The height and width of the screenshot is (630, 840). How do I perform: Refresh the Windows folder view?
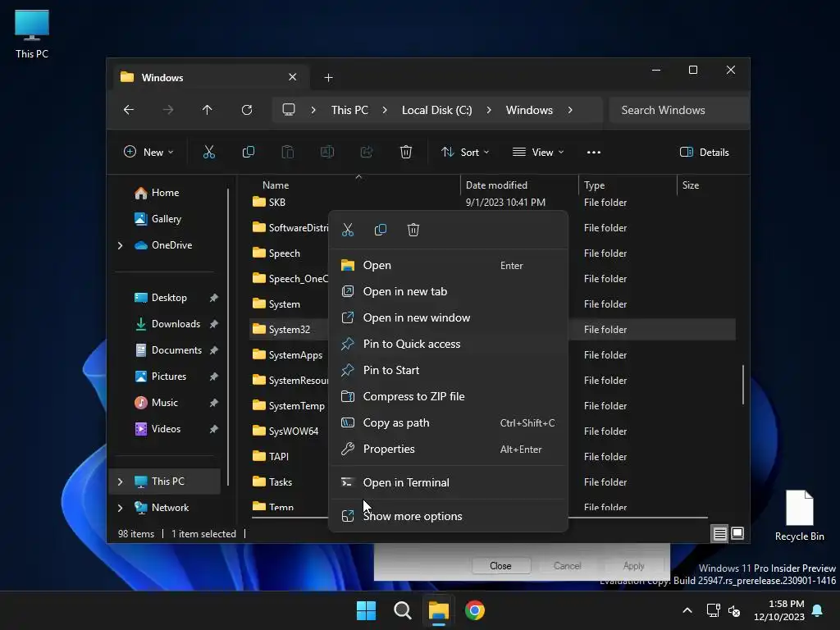pos(246,110)
